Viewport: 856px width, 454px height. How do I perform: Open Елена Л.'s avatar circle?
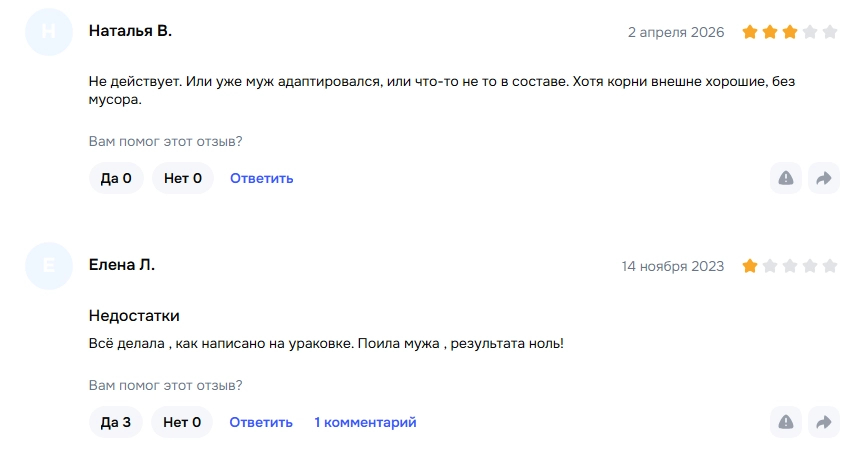(x=49, y=266)
